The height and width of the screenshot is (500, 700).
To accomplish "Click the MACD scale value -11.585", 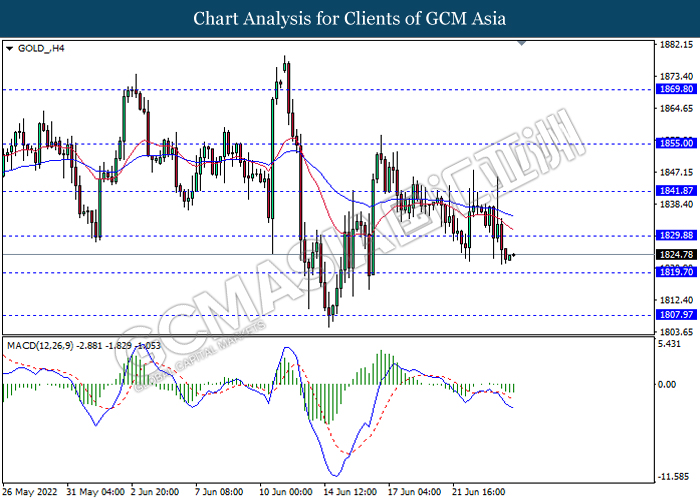I will 673,477.
